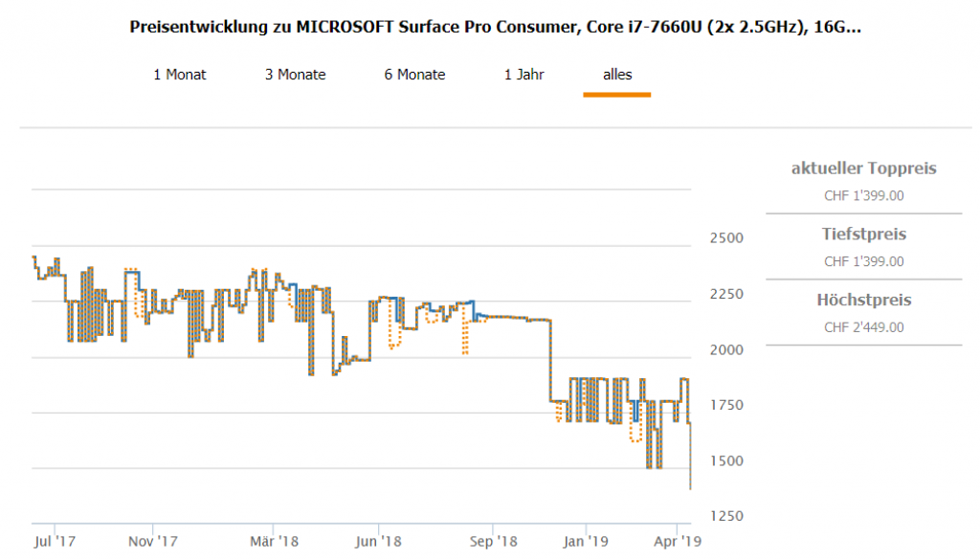
Task: Click the CHF 2'449.00 highest price value
Action: point(863,327)
